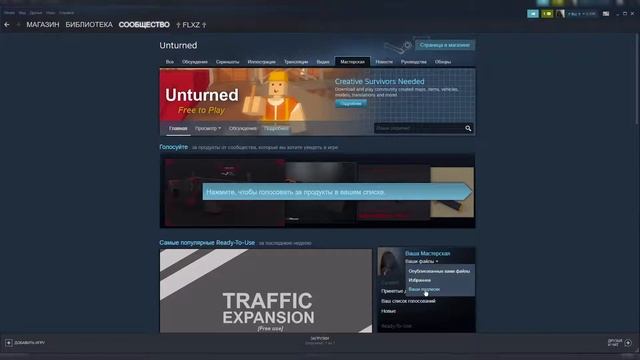Open the FLXZ profile menu

(x=191, y=25)
